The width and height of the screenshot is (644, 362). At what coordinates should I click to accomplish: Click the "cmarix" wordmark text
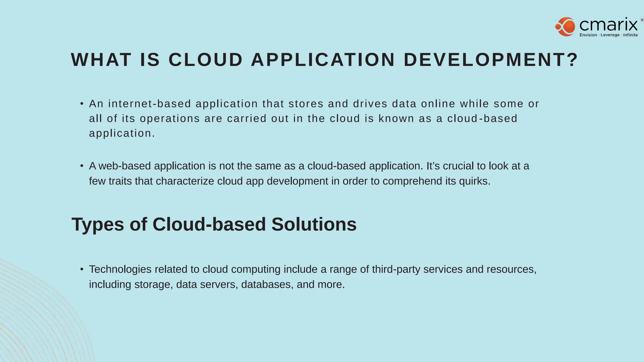pyautogui.click(x=608, y=24)
